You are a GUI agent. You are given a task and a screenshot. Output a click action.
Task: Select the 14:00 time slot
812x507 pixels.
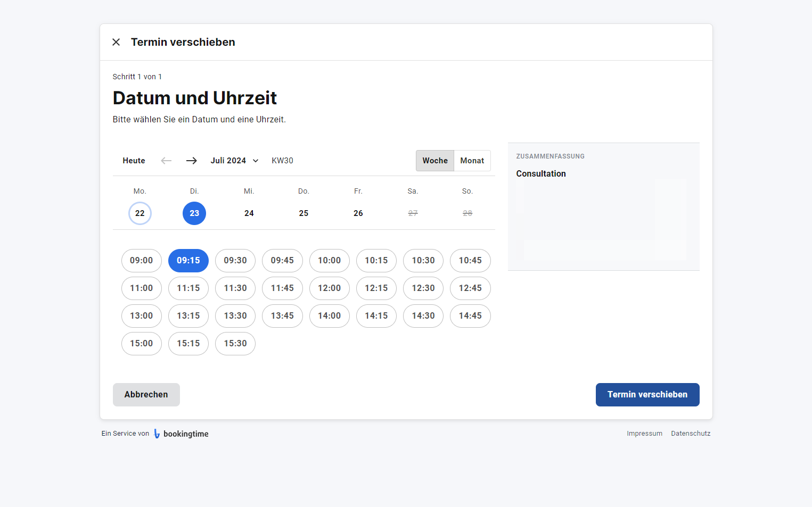(x=330, y=316)
